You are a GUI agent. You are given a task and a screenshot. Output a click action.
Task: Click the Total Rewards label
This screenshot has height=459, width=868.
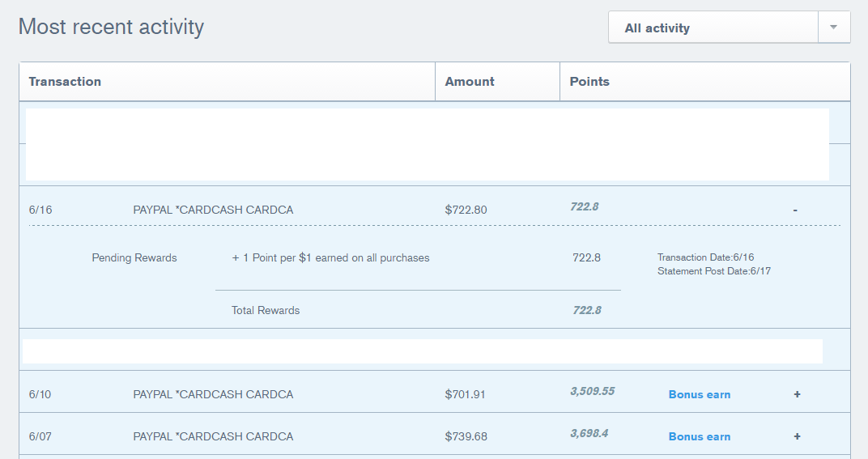click(x=266, y=311)
